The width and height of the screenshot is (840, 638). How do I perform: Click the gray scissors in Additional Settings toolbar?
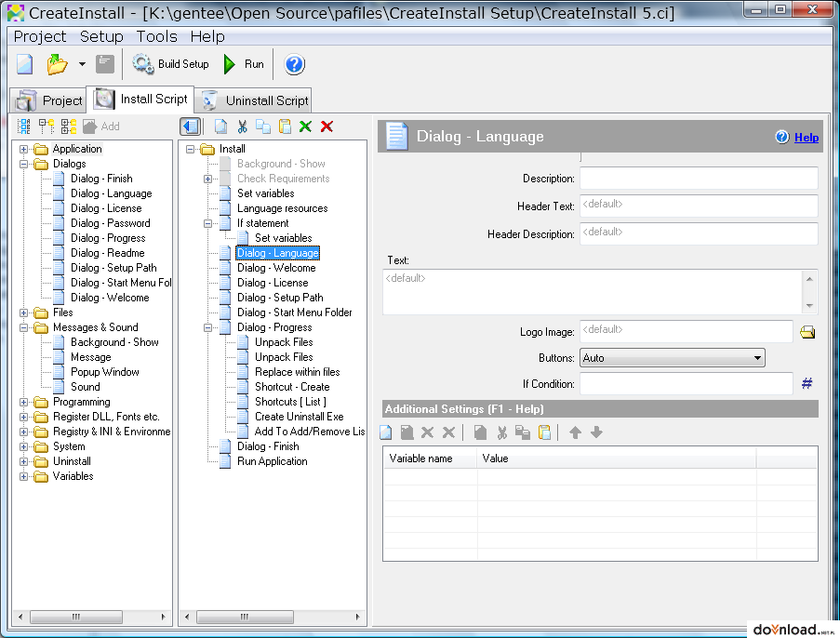pos(502,432)
